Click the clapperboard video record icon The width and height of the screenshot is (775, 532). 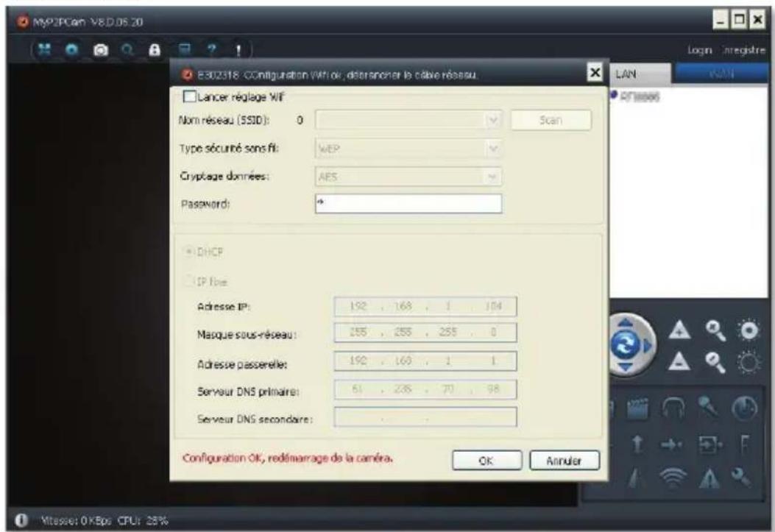click(x=637, y=408)
